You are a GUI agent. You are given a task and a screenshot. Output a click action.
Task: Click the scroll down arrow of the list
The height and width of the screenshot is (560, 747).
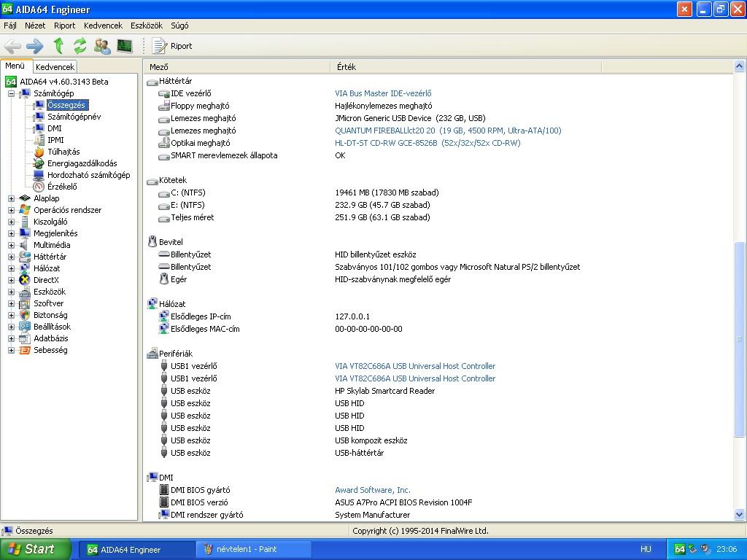[740, 514]
